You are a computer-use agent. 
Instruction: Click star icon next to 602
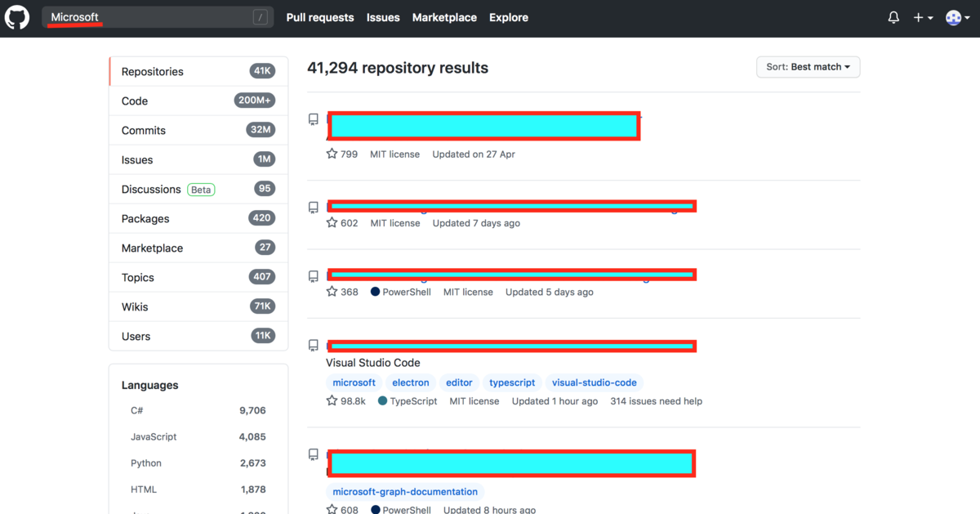point(332,222)
